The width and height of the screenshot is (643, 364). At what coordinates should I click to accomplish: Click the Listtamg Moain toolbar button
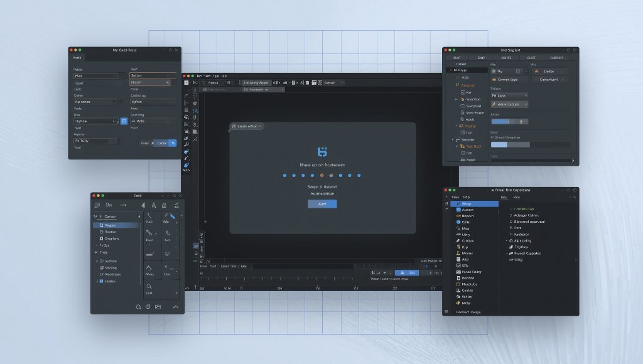(x=256, y=83)
